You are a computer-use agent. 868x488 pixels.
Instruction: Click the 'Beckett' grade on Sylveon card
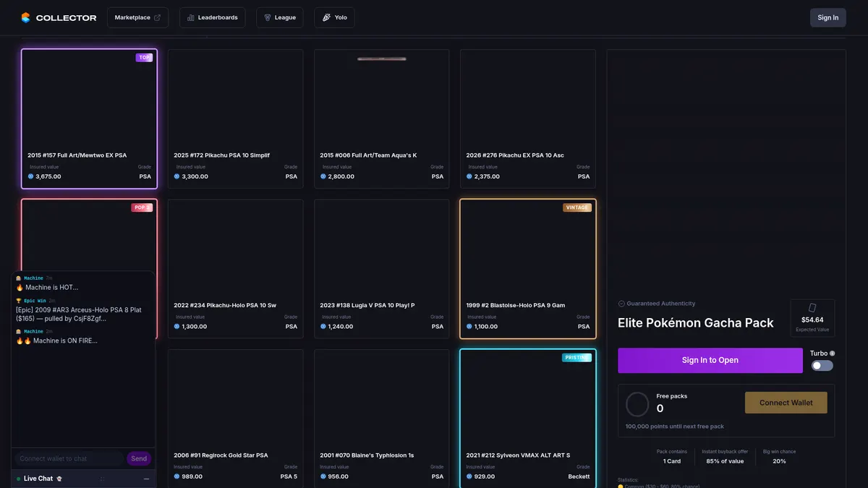(x=579, y=476)
